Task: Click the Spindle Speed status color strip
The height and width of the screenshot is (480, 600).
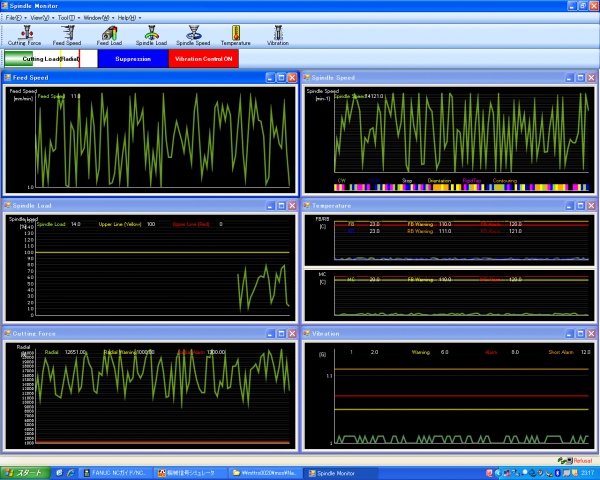Action: [463, 186]
